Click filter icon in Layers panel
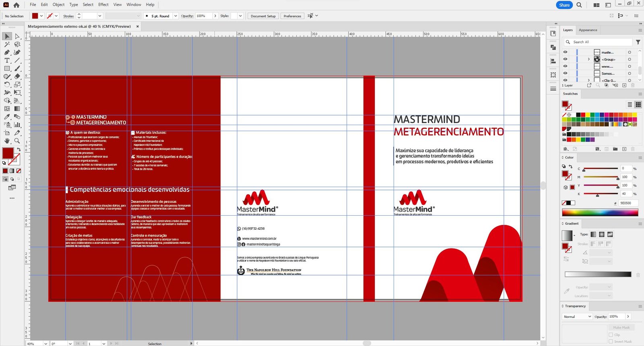The height and width of the screenshot is (346, 644). [638, 42]
